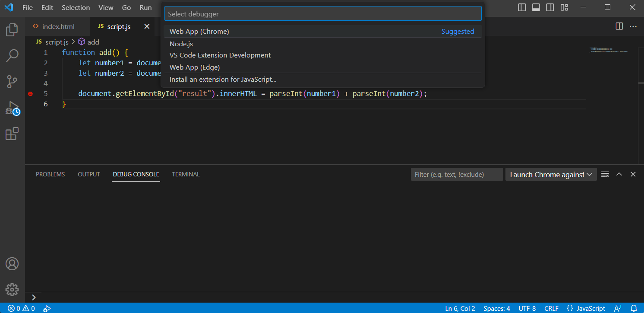This screenshot has width=644, height=313.
Task: Open Customize Layout icon
Action: [x=564, y=7]
